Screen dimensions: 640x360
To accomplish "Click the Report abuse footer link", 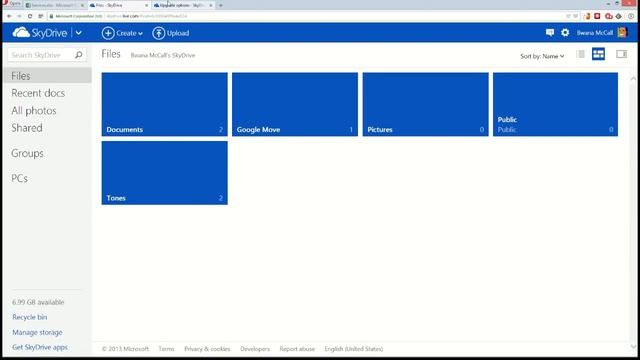I will [x=297, y=349].
